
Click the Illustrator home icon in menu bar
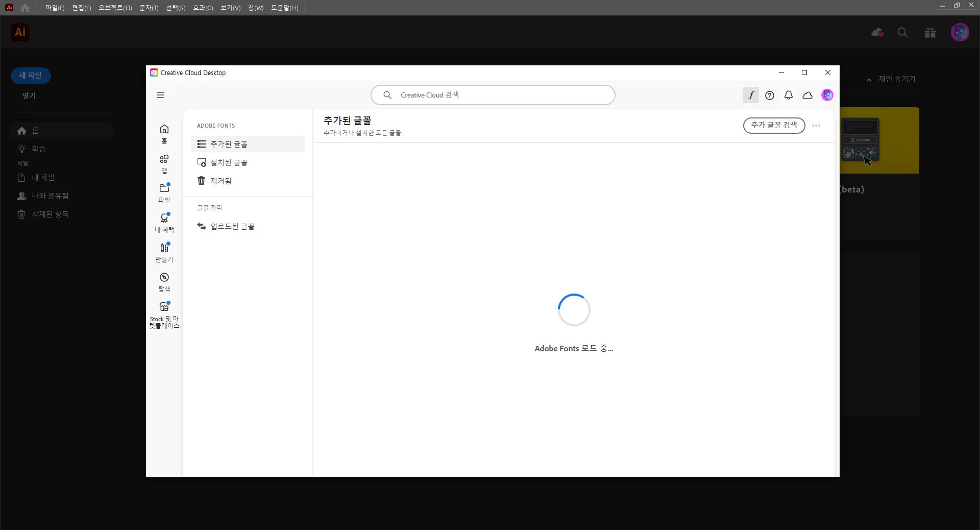coord(25,8)
